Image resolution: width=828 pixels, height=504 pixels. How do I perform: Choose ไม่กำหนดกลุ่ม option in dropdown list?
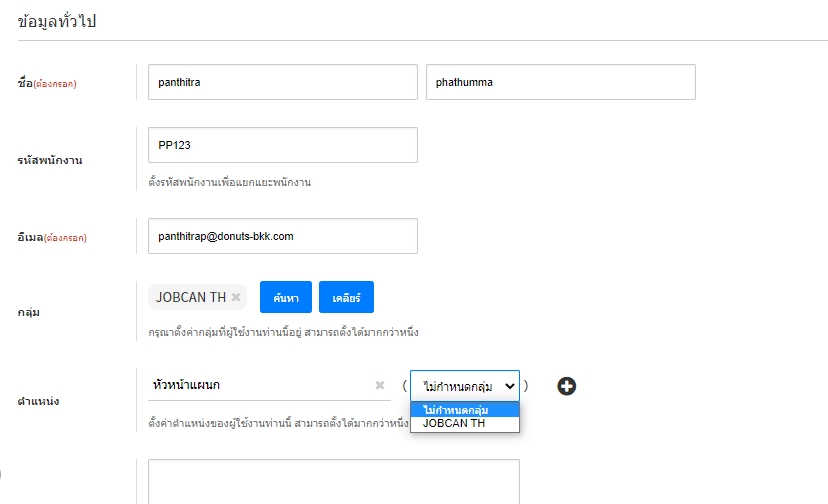tap(464, 410)
